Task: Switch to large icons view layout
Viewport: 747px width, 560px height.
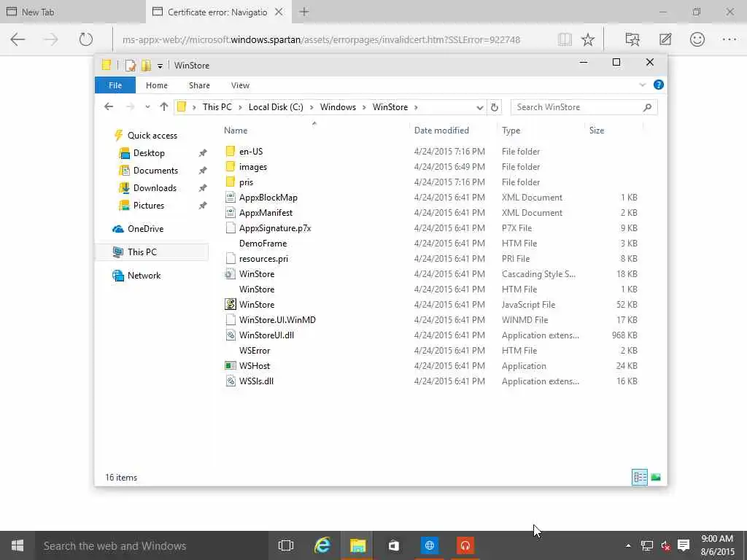Action: [x=656, y=477]
